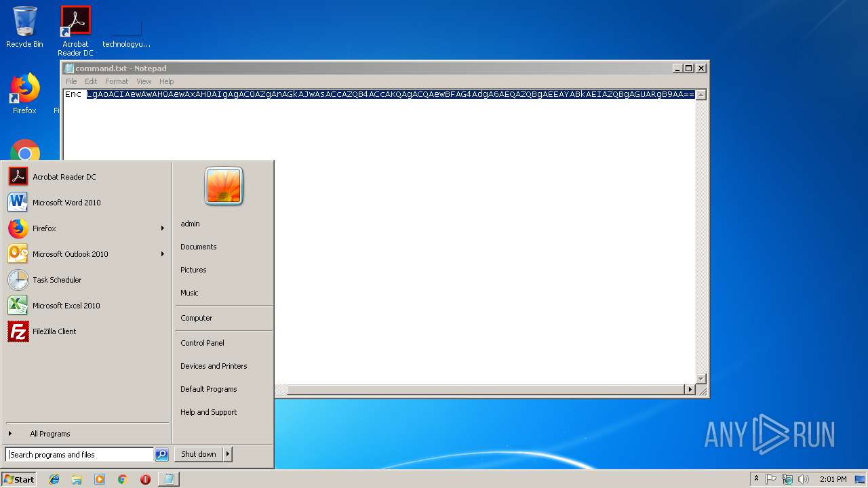The height and width of the screenshot is (488, 868).
Task: Open Notepad View menu
Action: [x=144, y=81]
